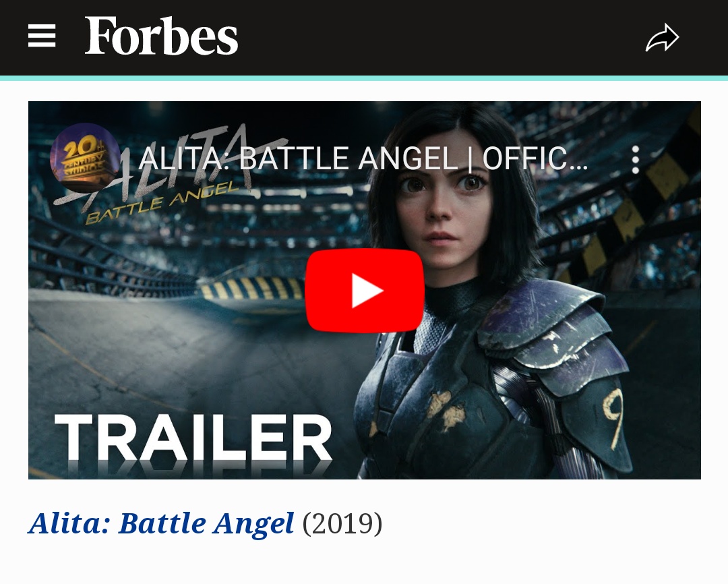
Task: Click the white TRAILER text on thumbnail
Action: point(193,438)
